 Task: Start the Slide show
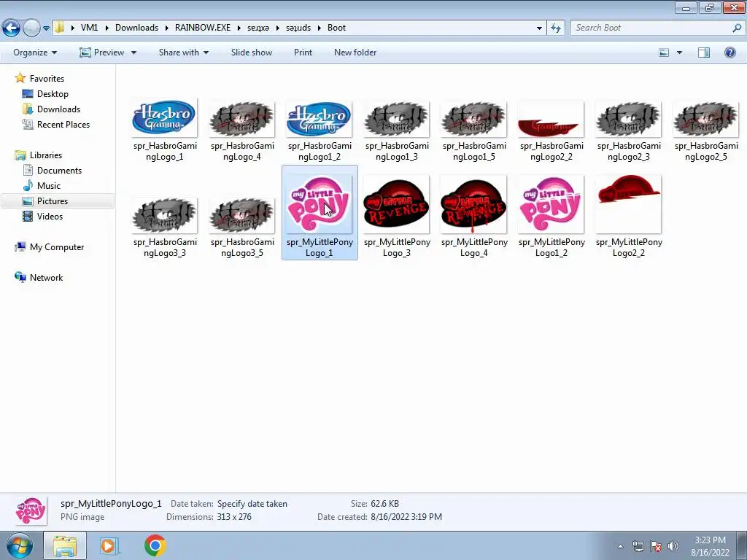tap(252, 52)
